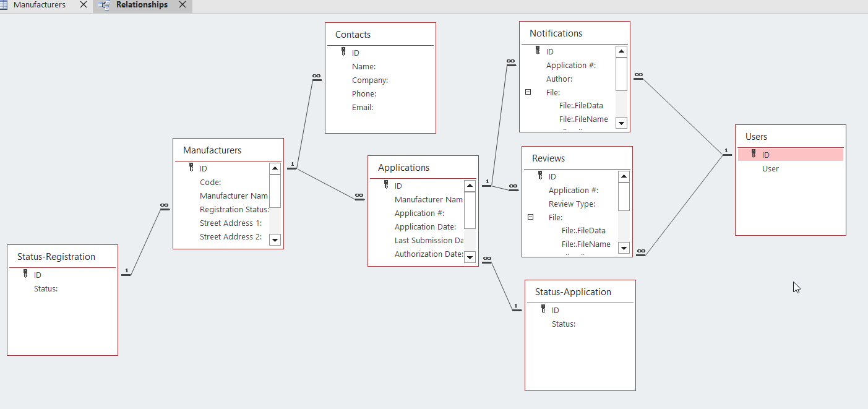
Task: Click scroll down arrow in Applications table
Action: [x=470, y=257]
